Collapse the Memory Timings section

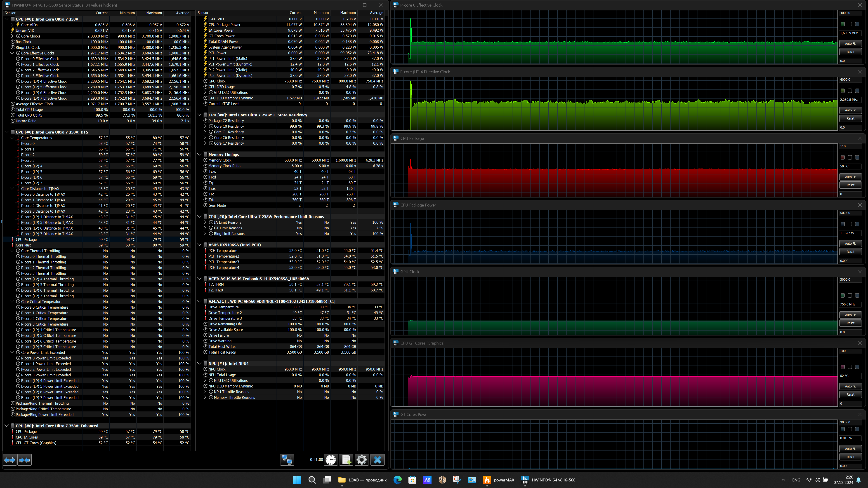click(x=199, y=155)
